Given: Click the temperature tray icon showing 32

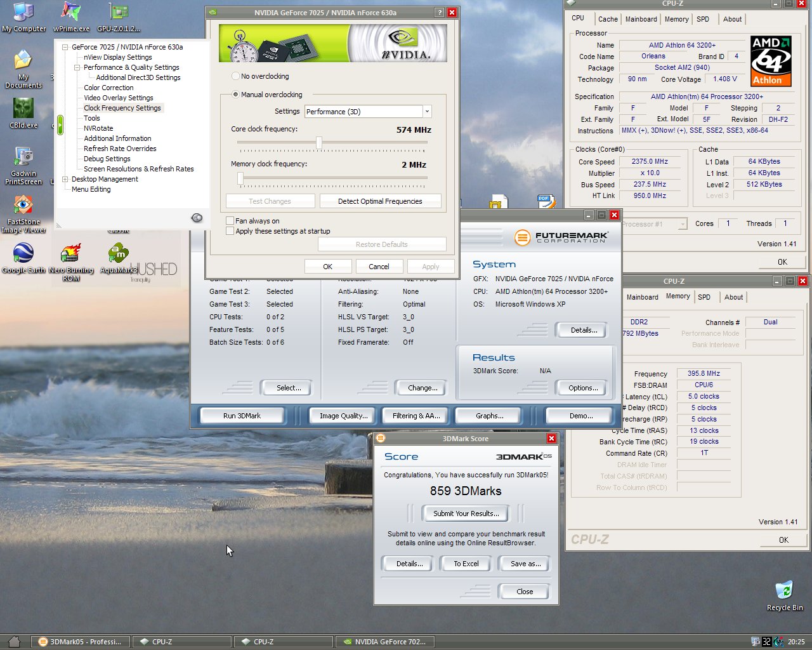Looking at the screenshot, I should point(766,642).
